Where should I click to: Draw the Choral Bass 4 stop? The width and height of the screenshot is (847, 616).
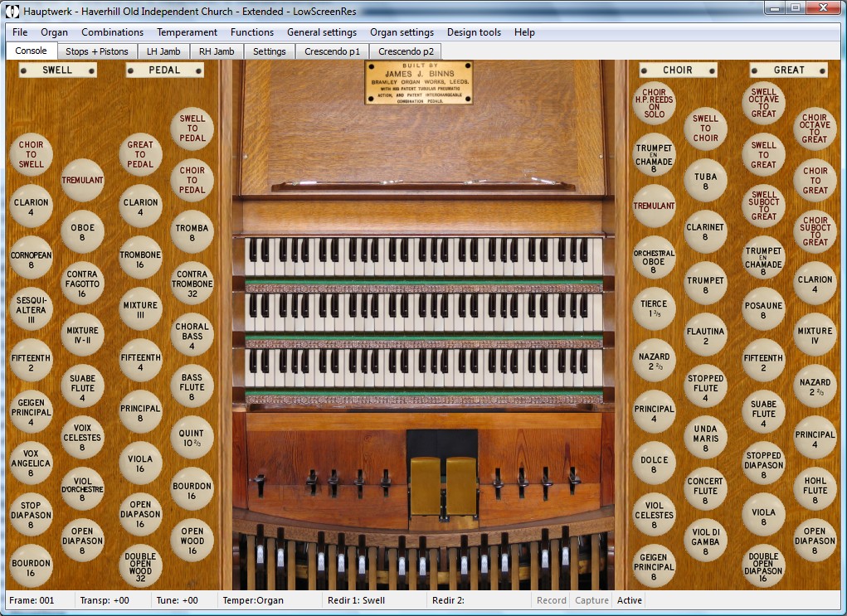coord(192,335)
